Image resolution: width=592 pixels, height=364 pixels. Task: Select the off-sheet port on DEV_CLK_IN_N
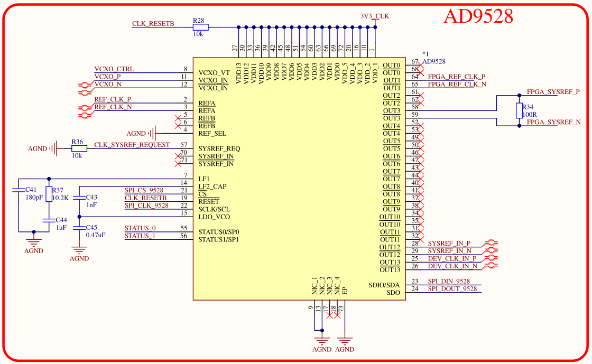[491, 266]
